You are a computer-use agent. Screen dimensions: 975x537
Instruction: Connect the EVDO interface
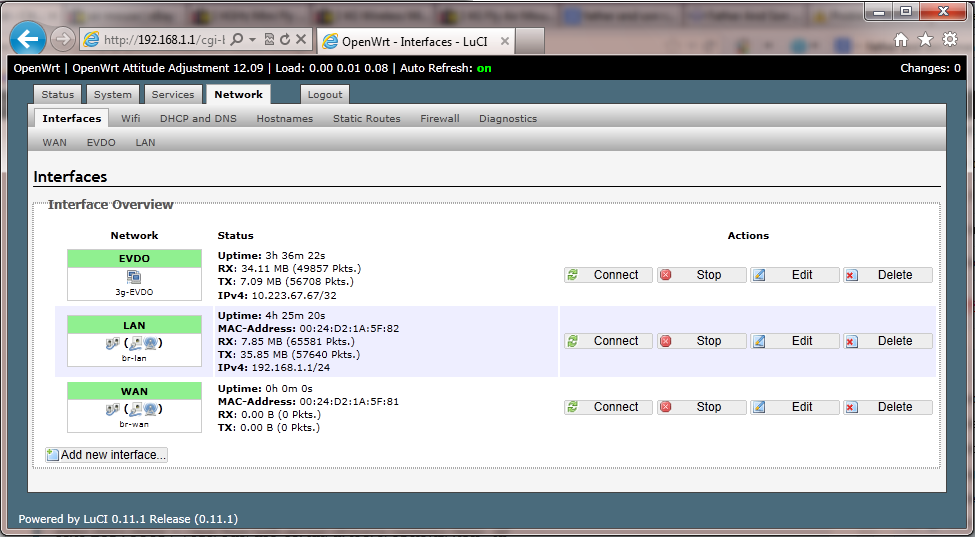pyautogui.click(x=608, y=275)
